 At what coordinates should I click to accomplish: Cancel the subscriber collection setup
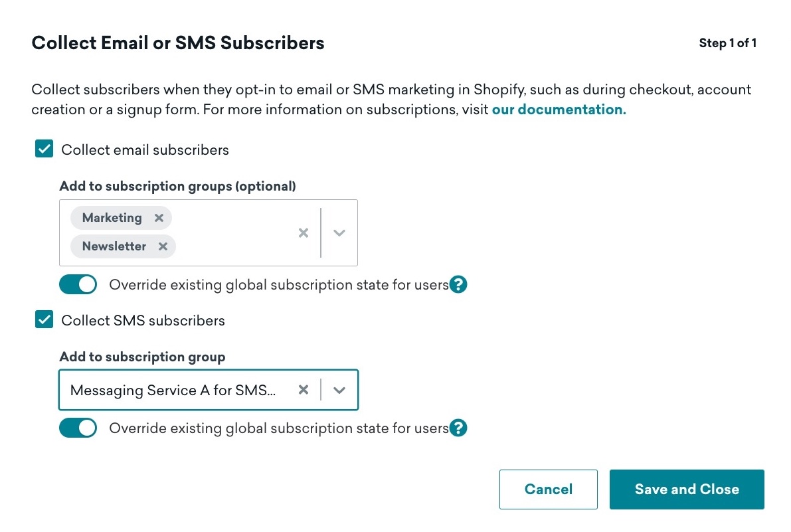[549, 489]
